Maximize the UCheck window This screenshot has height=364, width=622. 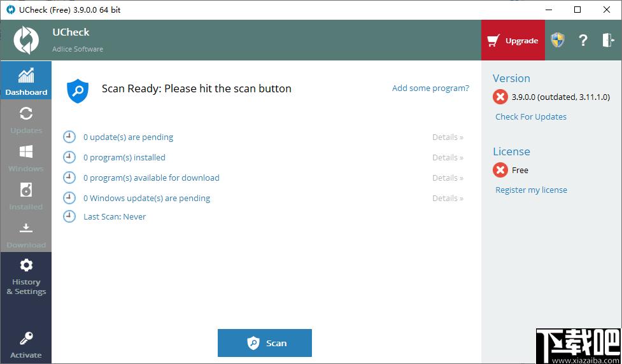[577, 10]
